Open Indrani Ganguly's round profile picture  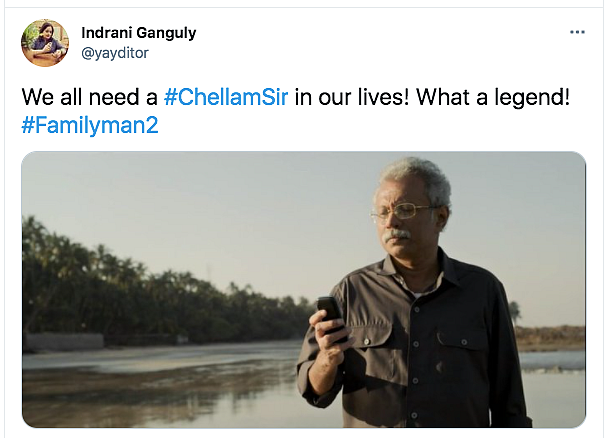click(45, 43)
